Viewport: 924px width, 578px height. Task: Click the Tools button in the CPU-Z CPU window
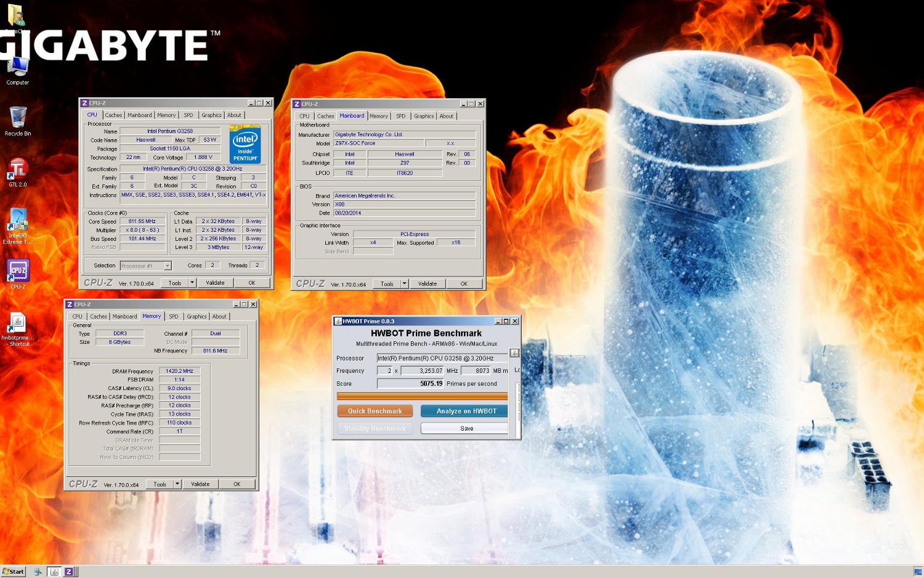[175, 283]
